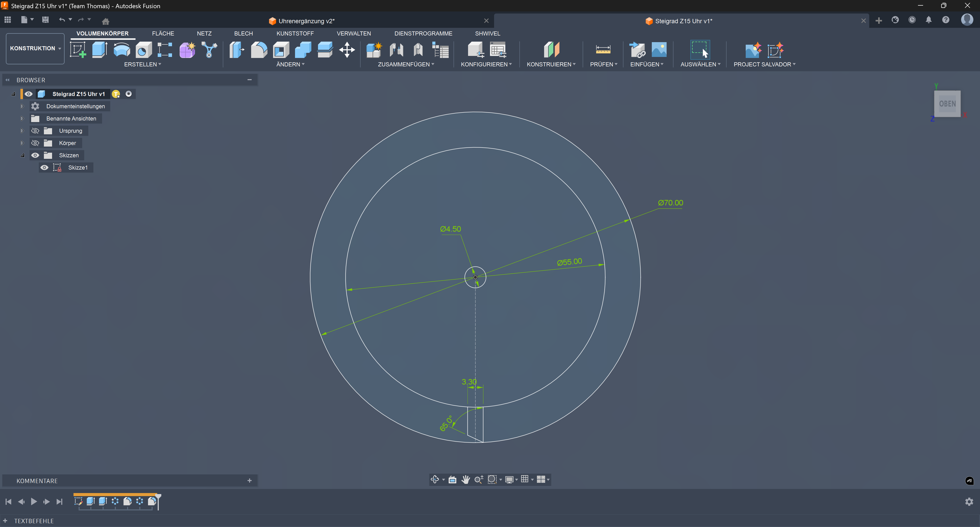Switch to the Uhrenergänzung v2 document tab
This screenshot has width=980, height=527.
(x=306, y=21)
